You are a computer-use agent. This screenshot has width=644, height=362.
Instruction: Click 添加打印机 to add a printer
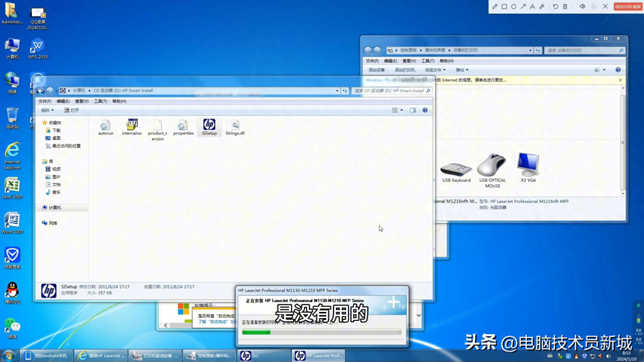point(405,70)
